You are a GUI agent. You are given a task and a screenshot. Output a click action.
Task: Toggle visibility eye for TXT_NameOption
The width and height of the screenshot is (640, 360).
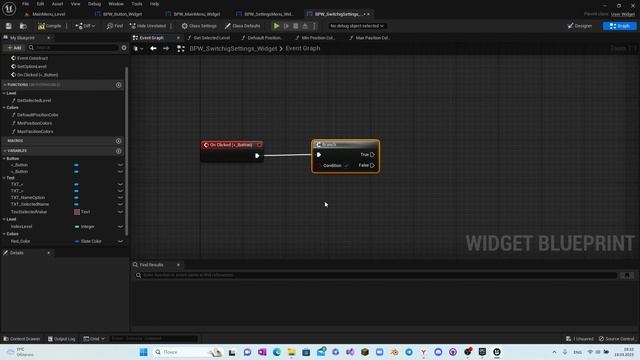click(120, 198)
